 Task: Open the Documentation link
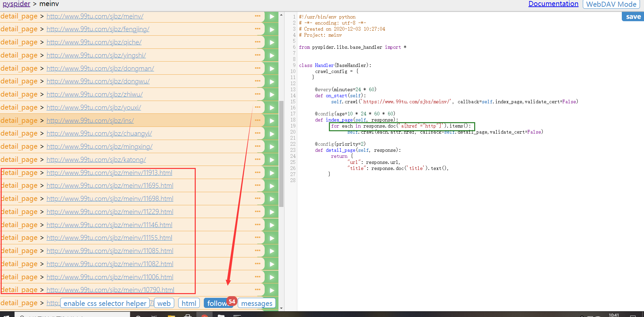[554, 4]
